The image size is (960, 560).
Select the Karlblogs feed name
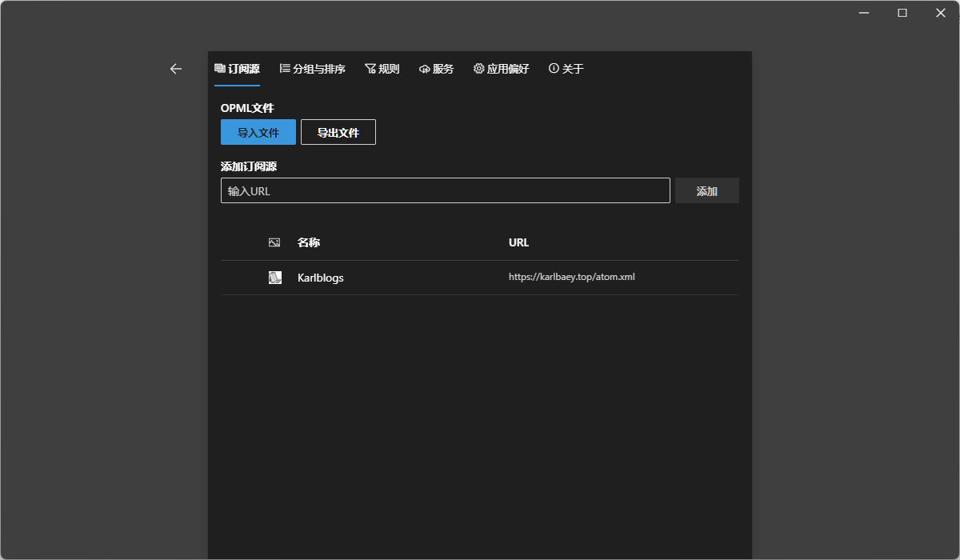320,278
